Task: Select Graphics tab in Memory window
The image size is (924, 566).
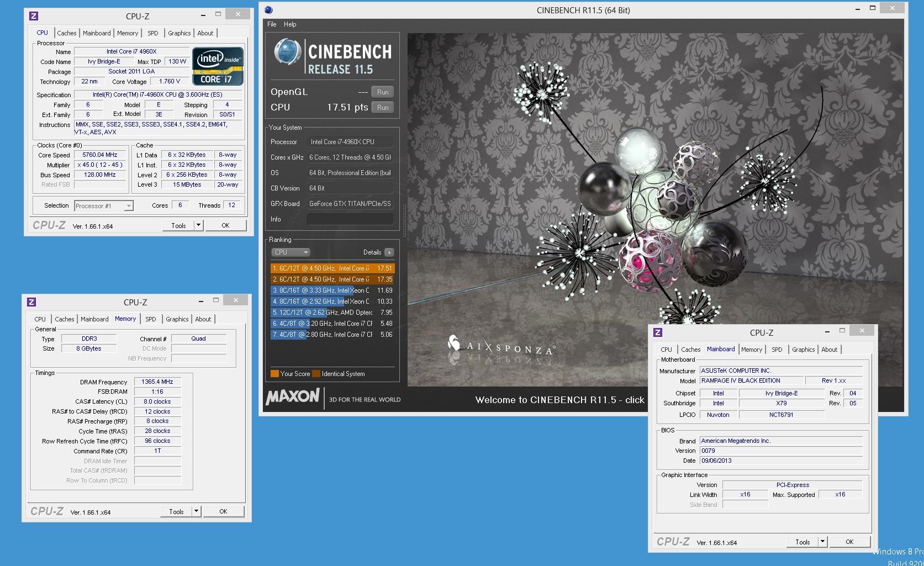Action: [x=177, y=319]
